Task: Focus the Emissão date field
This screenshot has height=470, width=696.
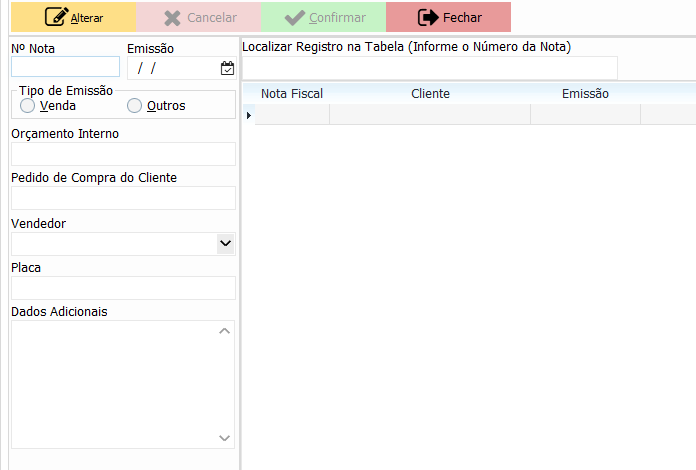Action: pos(172,68)
